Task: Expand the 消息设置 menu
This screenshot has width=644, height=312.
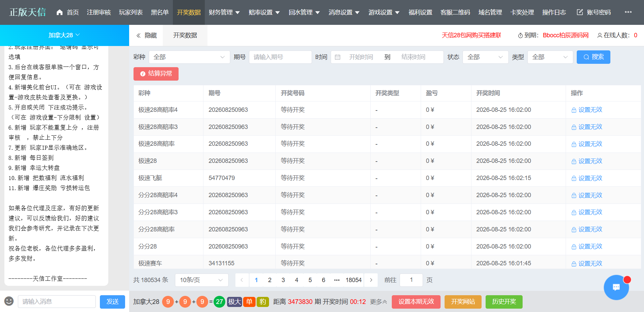Action: (x=344, y=12)
